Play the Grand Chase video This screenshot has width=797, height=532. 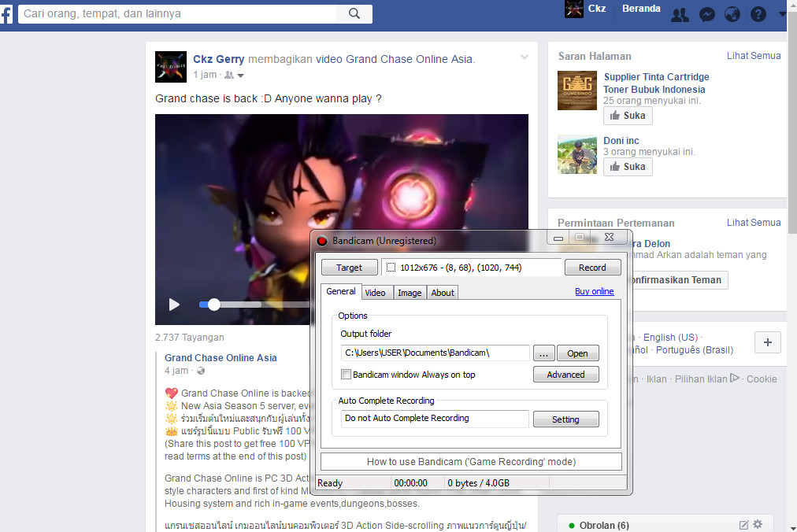174,305
